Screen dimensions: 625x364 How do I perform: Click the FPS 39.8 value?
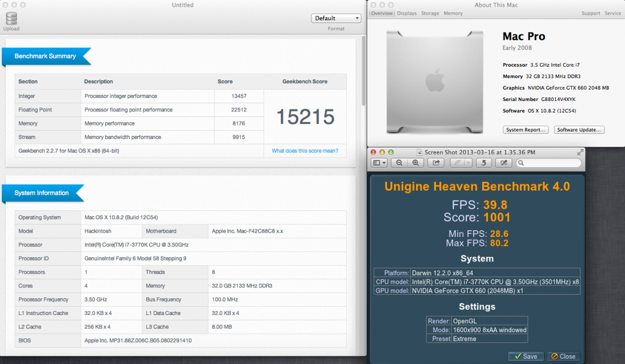tap(495, 205)
